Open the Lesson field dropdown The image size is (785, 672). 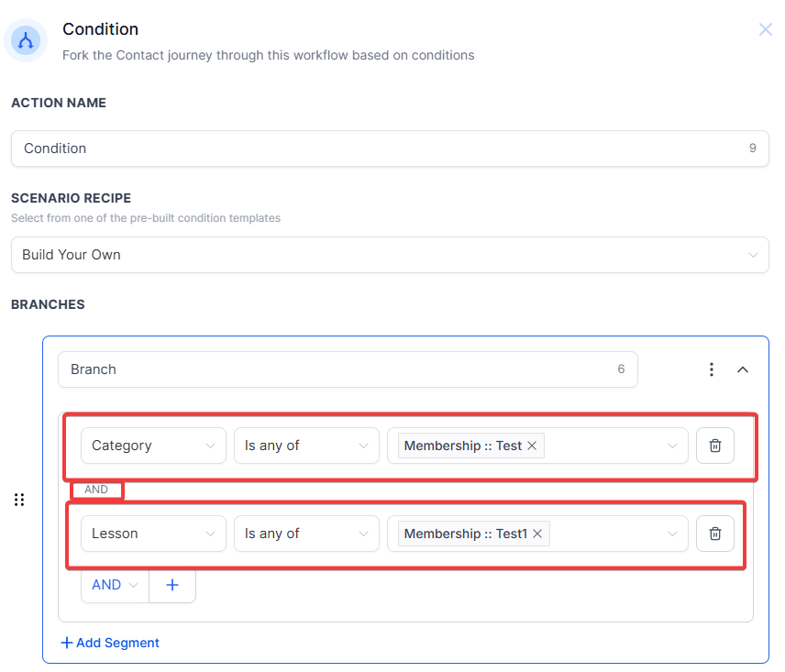(153, 534)
